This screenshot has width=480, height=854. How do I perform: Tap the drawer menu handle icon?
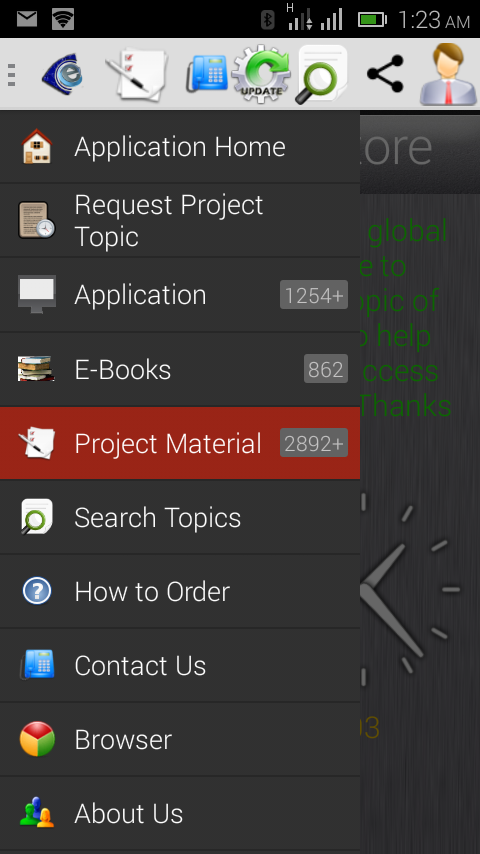tap(11, 75)
